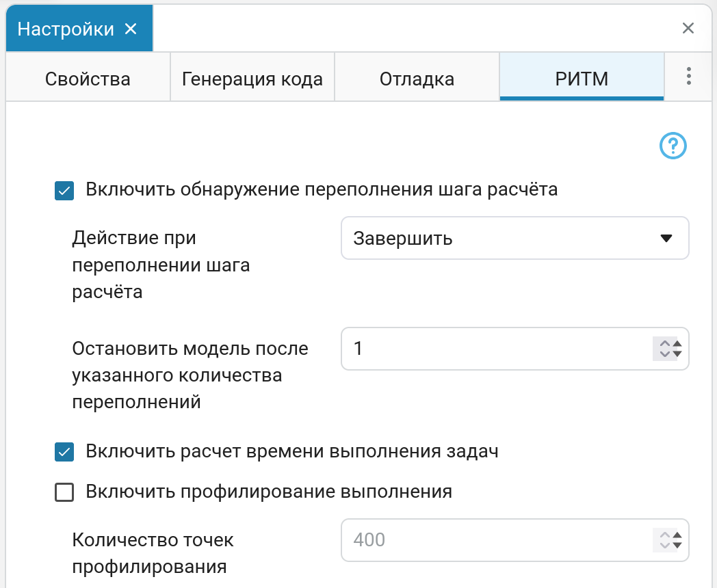Select the РИТМ tab

pos(582,78)
